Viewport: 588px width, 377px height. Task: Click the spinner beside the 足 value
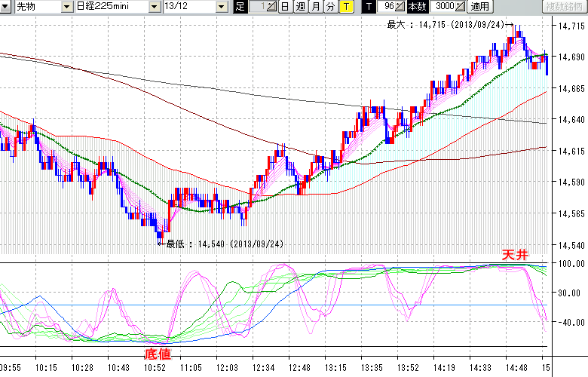272,7
